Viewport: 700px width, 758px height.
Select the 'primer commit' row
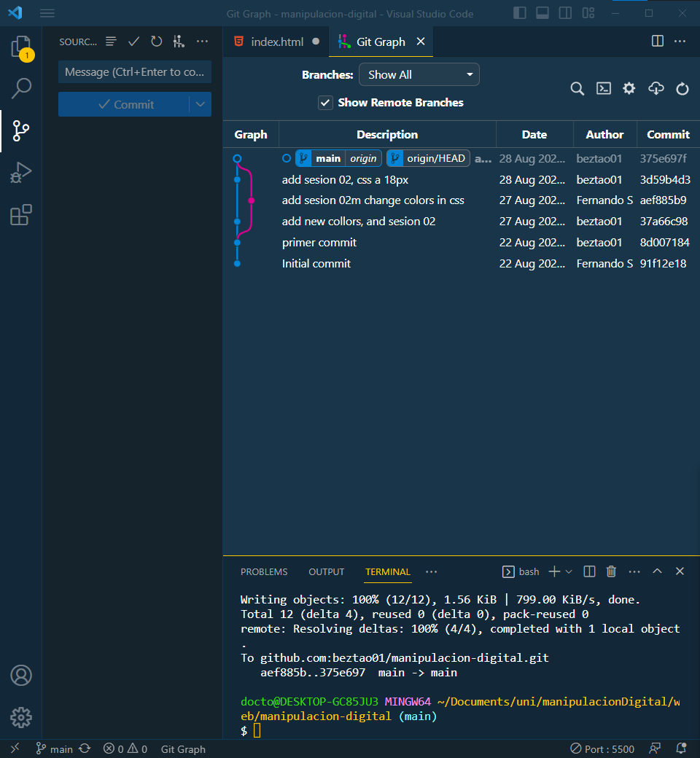tap(462, 243)
